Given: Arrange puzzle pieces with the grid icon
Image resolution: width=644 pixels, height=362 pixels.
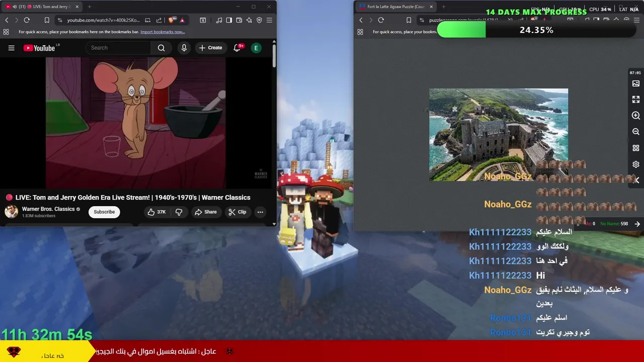Looking at the screenshot, I should 636,148.
